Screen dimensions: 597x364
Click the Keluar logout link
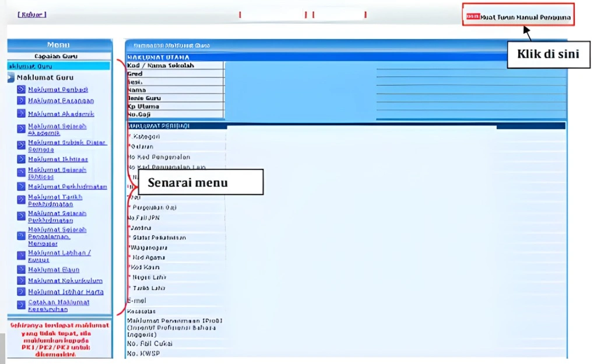click(31, 15)
